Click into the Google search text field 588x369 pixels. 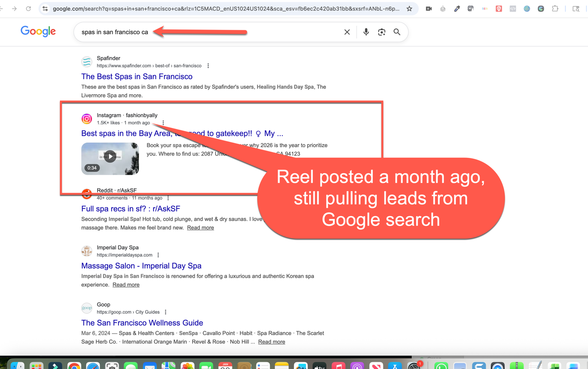pos(206,32)
